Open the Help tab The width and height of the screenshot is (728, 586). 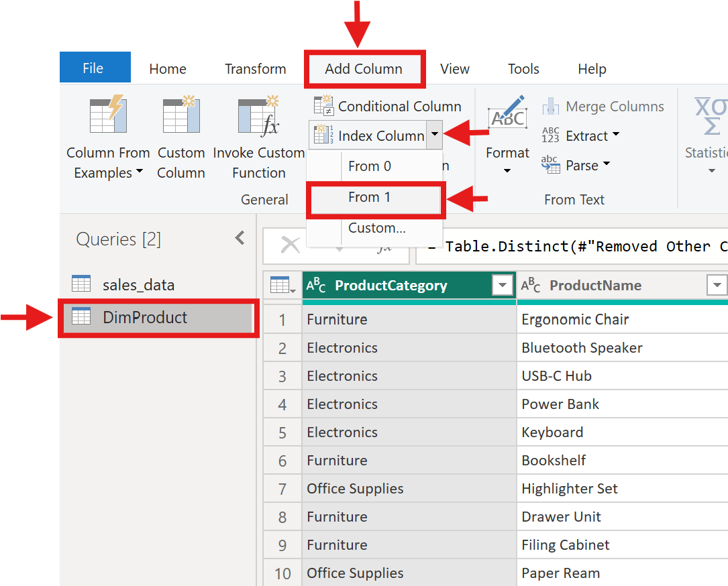pyautogui.click(x=592, y=68)
